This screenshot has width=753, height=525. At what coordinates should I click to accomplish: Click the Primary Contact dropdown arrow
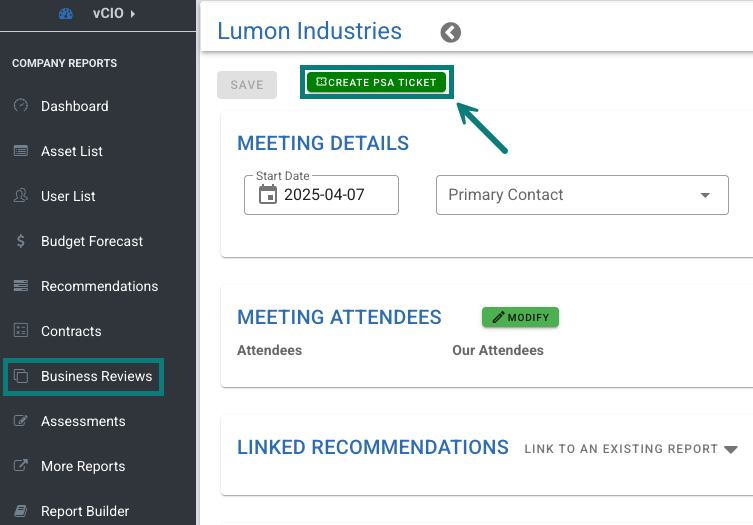705,195
